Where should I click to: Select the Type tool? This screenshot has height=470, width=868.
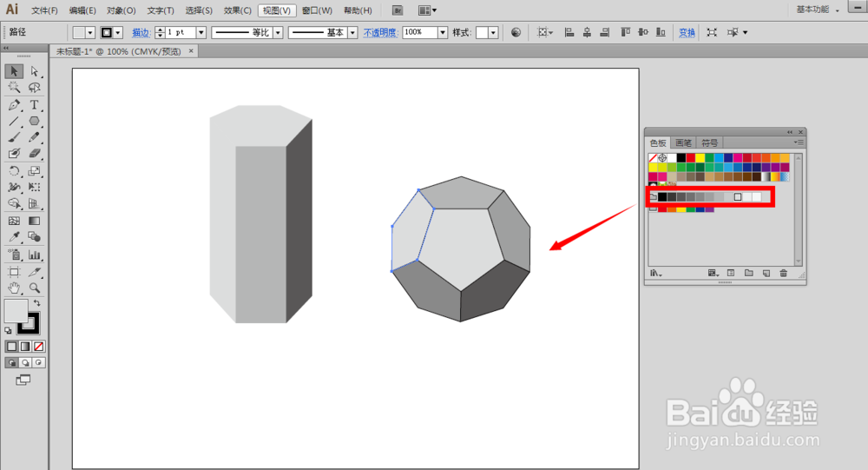point(35,105)
